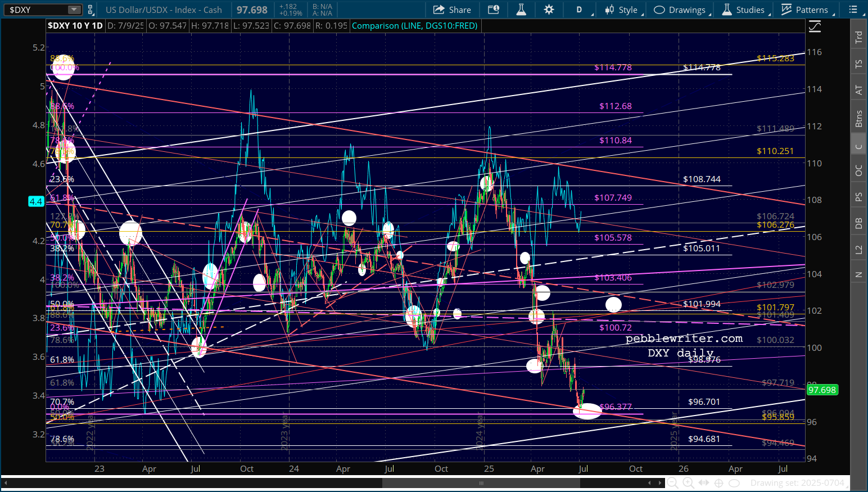Open the $DXY symbol dropdown arrow
Screen dimensions: 868x492
74,10
